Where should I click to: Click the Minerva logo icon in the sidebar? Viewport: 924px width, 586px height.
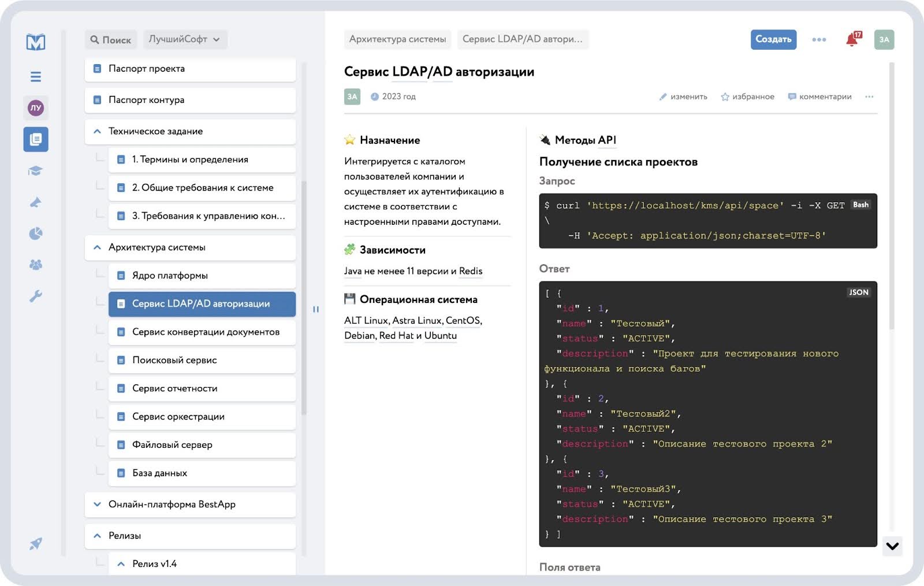click(36, 42)
